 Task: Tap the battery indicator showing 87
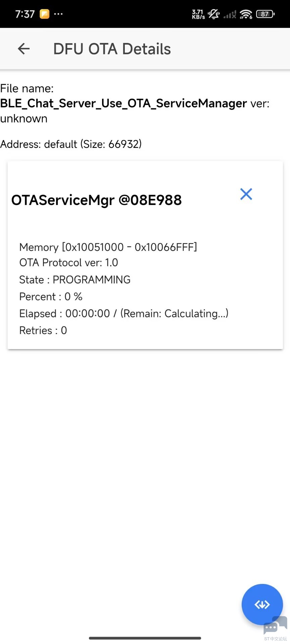tap(265, 14)
